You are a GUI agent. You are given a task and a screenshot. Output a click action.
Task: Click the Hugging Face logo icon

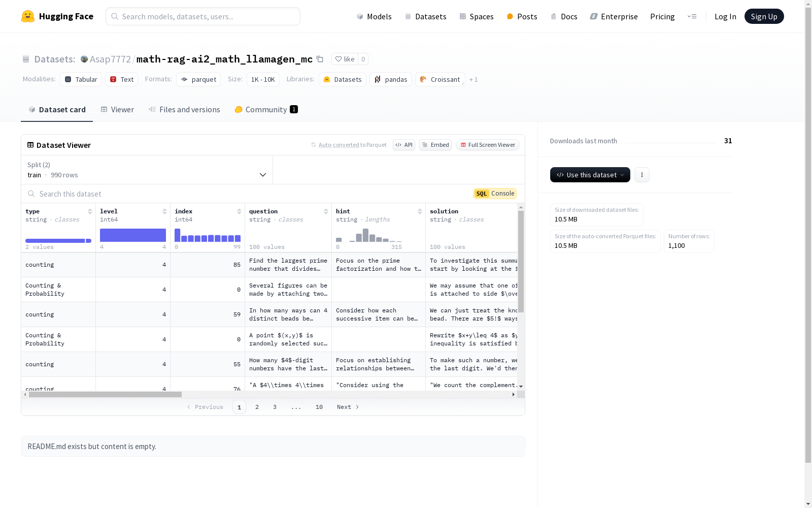click(28, 16)
